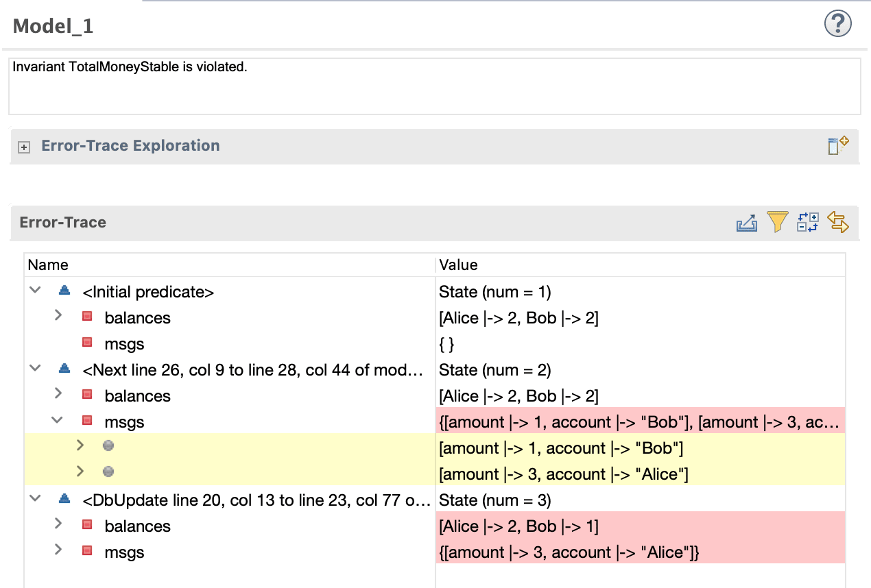
Task: Expand the Error-Trace Exploration section
Action: click(x=24, y=147)
